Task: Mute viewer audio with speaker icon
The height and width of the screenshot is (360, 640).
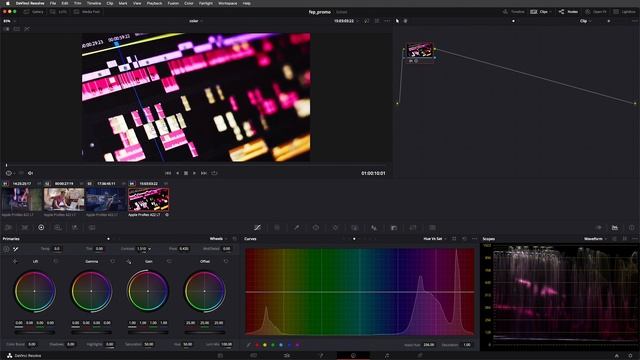Action: 30,173
